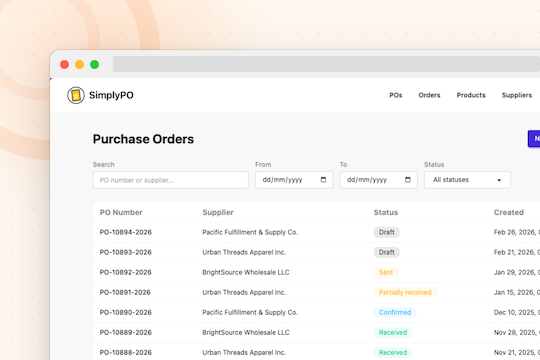Sort by PO Number column header

pos(121,212)
